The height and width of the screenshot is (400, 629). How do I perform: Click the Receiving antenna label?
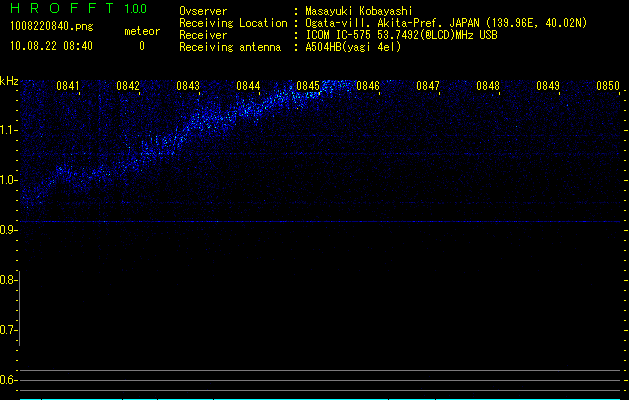[x=230, y=47]
